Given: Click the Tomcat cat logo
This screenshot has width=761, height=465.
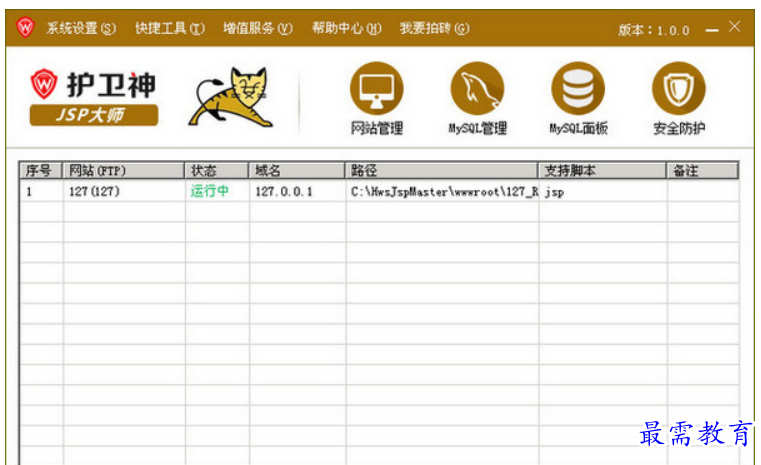Looking at the screenshot, I should 231,97.
